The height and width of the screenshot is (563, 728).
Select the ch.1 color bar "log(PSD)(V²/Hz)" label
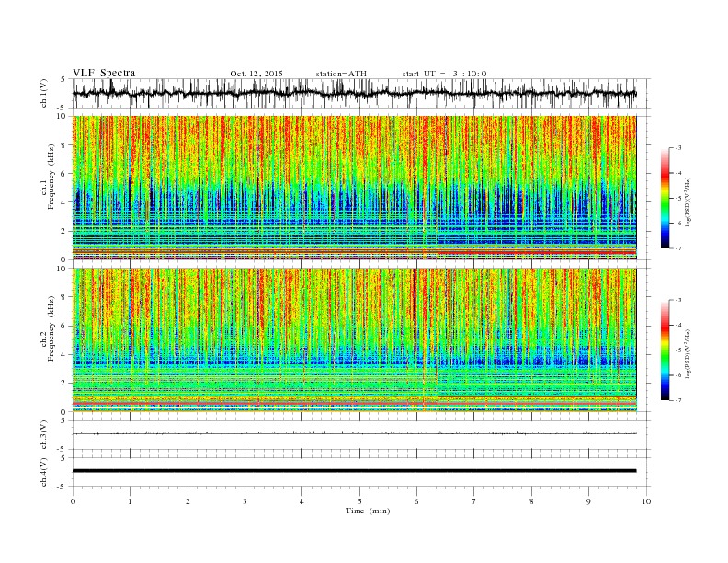tap(688, 201)
